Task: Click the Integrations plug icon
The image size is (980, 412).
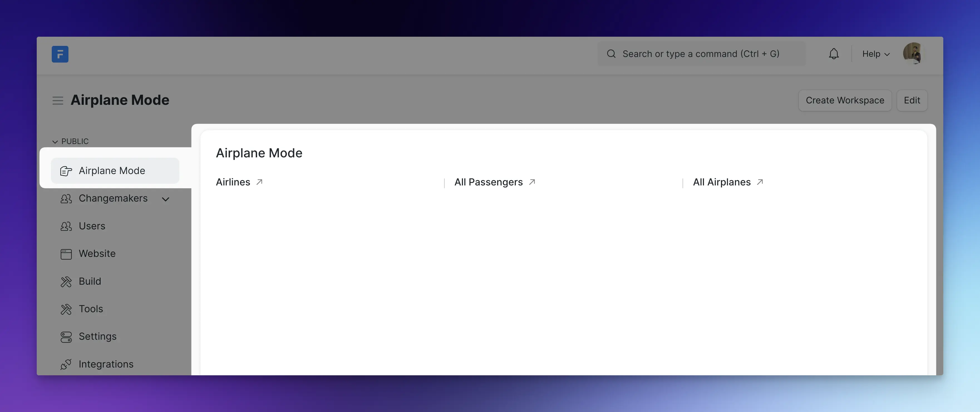Action: tap(66, 364)
